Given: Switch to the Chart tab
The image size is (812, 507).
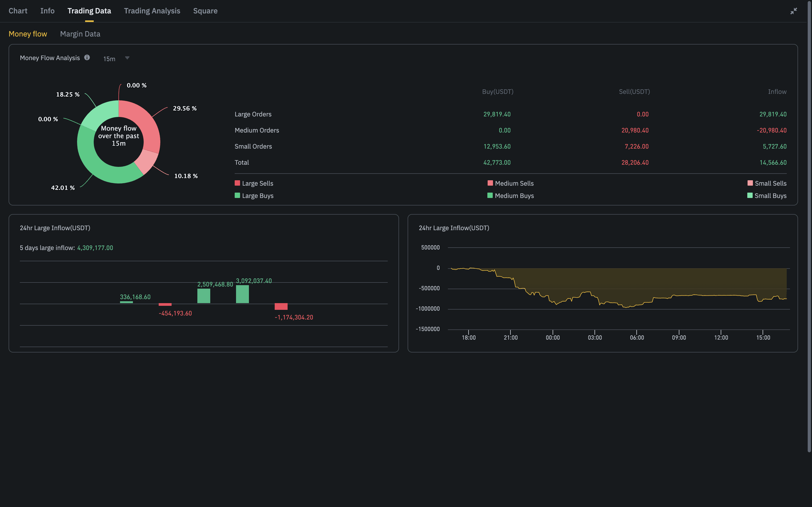Looking at the screenshot, I should click(18, 10).
